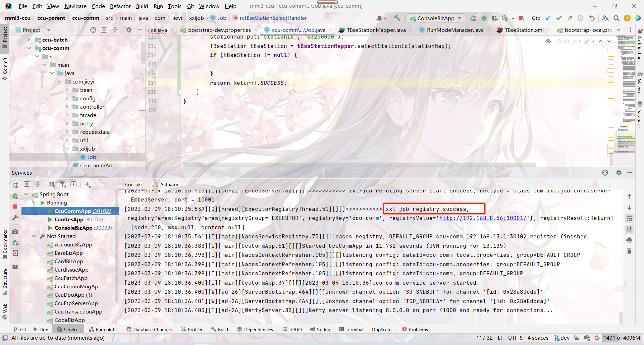Click the Clear All trash icon in the console
The image size is (644, 345).
[629, 251]
